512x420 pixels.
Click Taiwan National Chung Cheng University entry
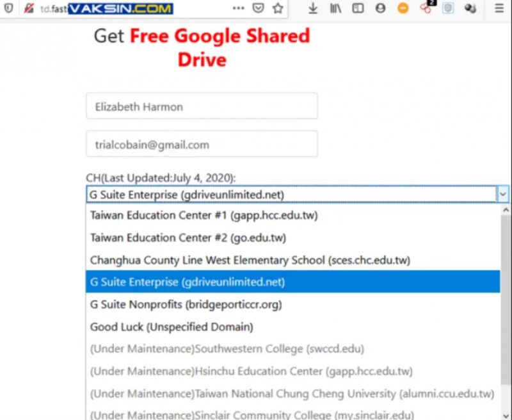[x=293, y=394]
